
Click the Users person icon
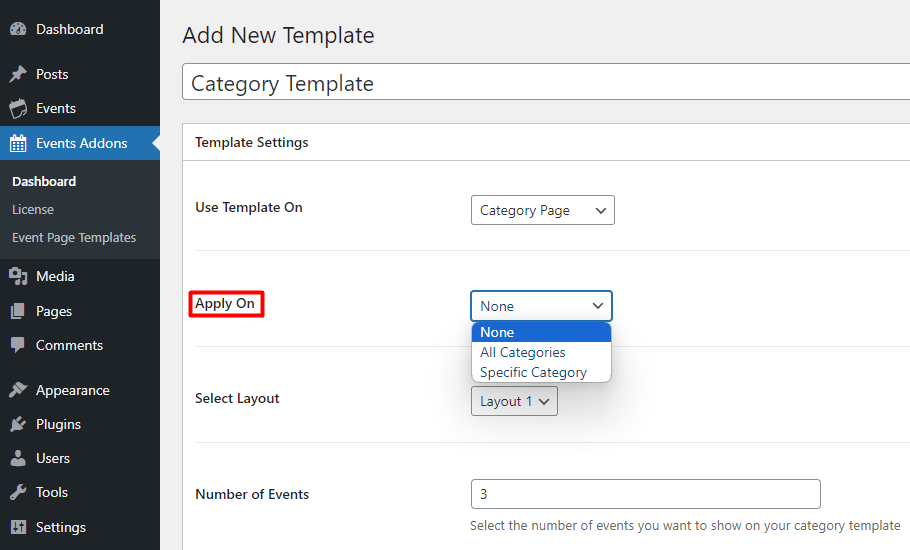[18, 459]
